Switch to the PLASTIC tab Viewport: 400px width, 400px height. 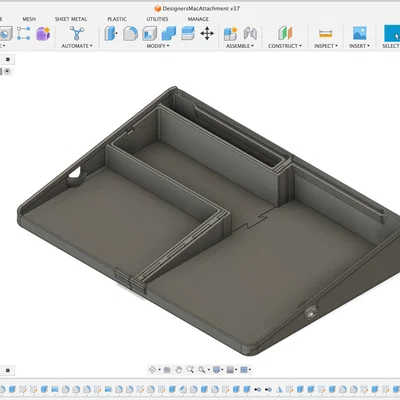pos(117,19)
